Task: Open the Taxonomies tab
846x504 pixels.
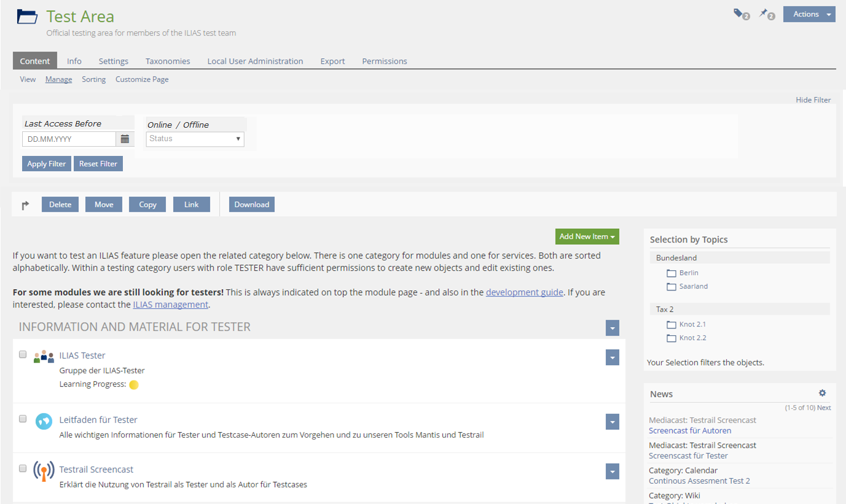Action: [168, 61]
